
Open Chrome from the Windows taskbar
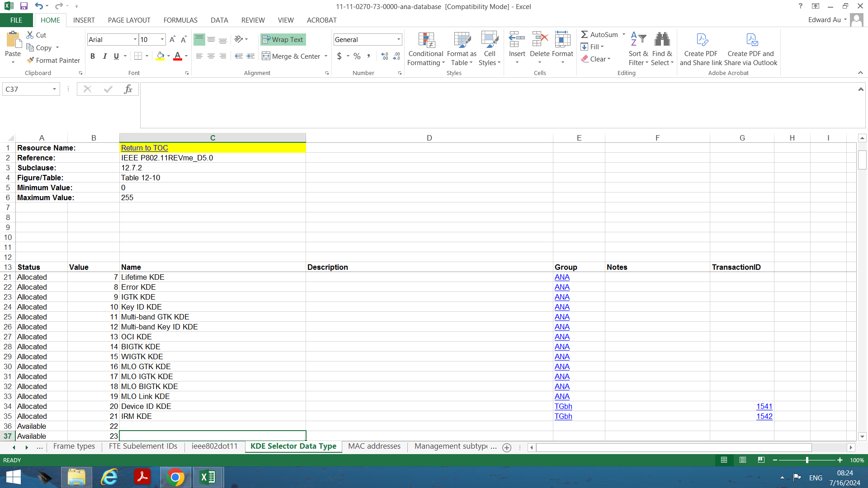175,477
